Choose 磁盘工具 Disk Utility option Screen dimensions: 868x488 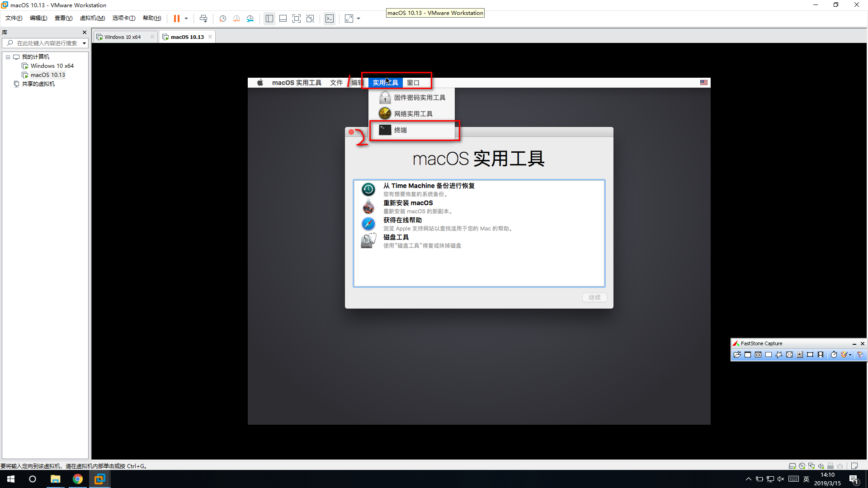[396, 237]
